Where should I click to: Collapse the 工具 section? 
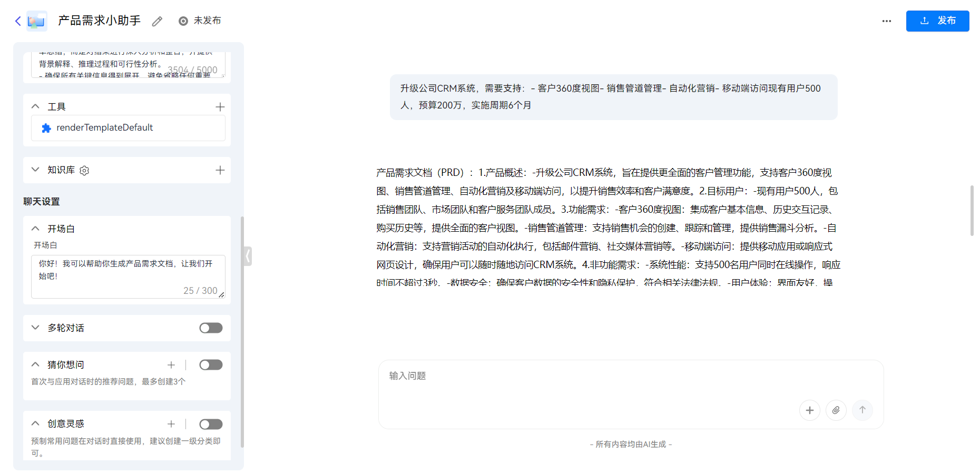click(x=35, y=106)
